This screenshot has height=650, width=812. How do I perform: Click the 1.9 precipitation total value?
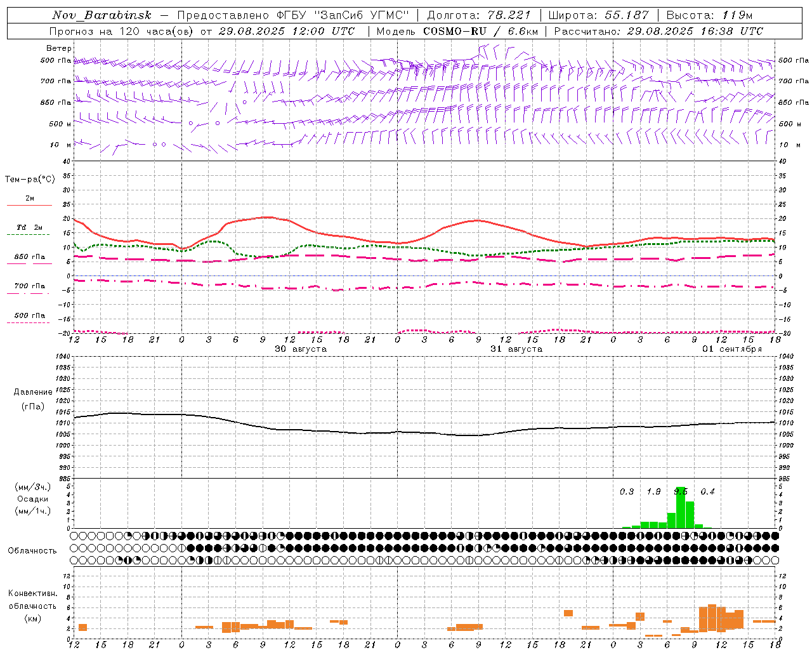(653, 492)
